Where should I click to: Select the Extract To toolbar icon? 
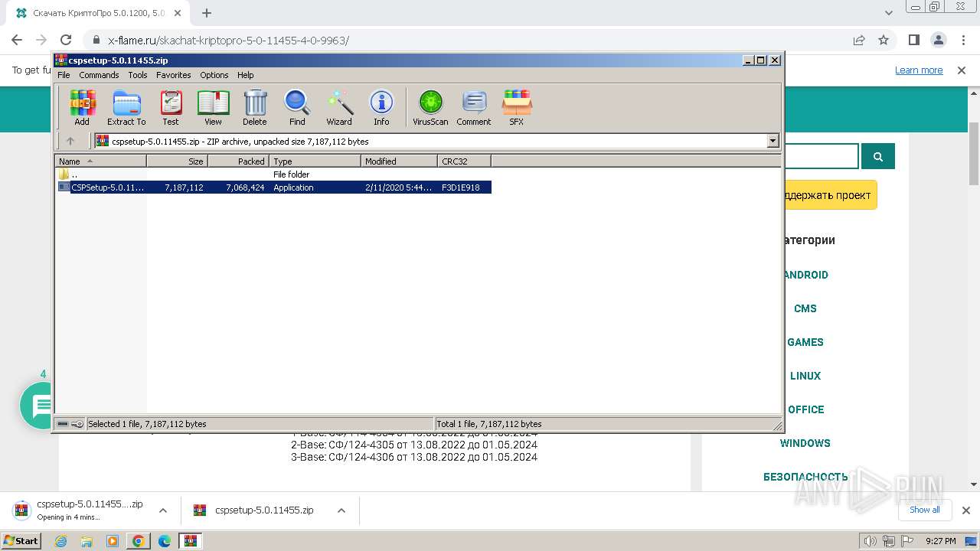[x=126, y=108]
